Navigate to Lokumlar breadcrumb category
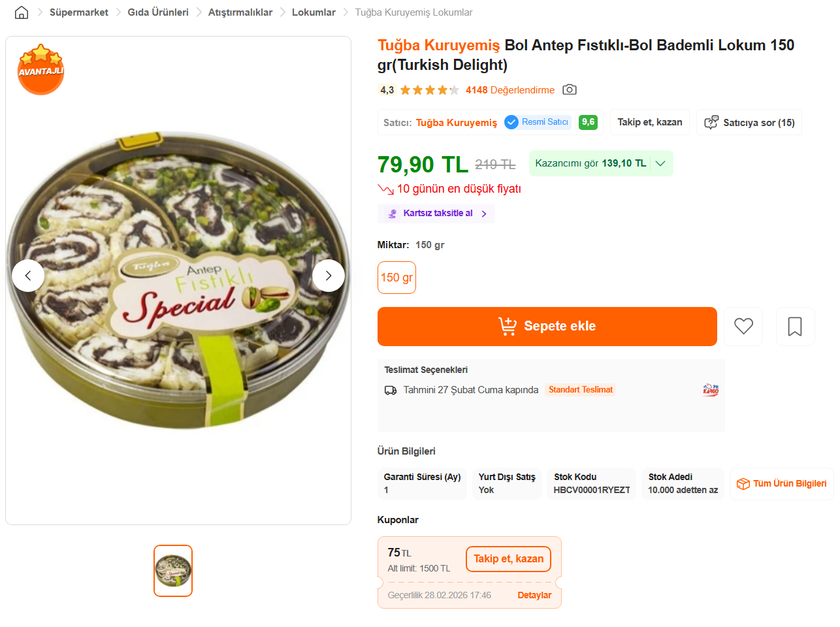Viewport: 840px width, 627px height. (314, 12)
